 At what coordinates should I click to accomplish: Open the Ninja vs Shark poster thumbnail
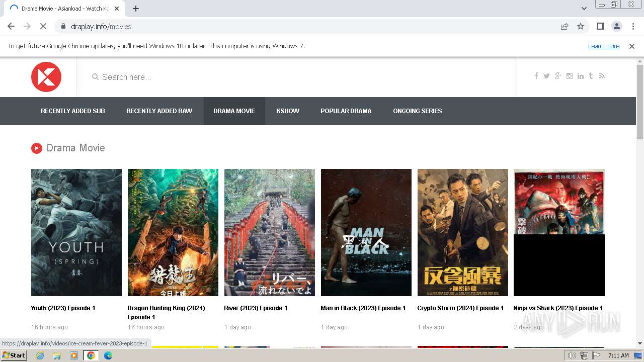(559, 232)
